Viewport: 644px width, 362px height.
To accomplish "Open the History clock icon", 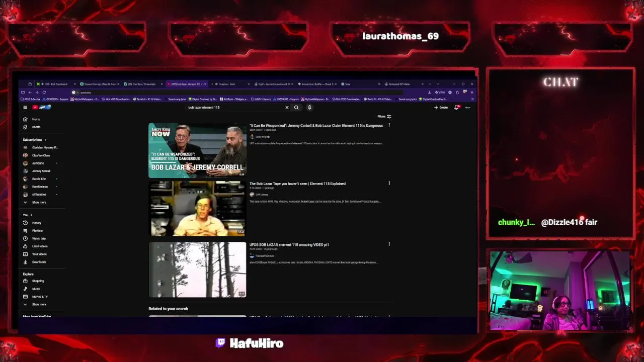I will (25, 223).
